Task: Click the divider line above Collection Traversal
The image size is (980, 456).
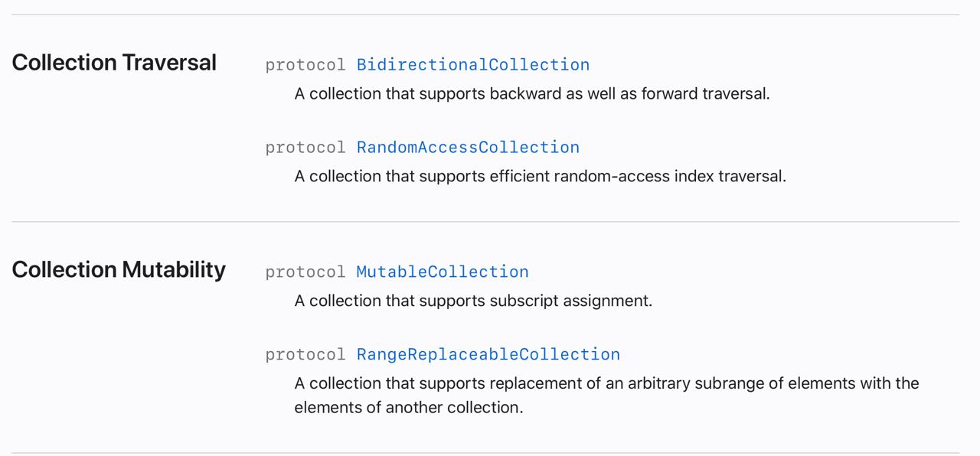Action: pos(485,15)
